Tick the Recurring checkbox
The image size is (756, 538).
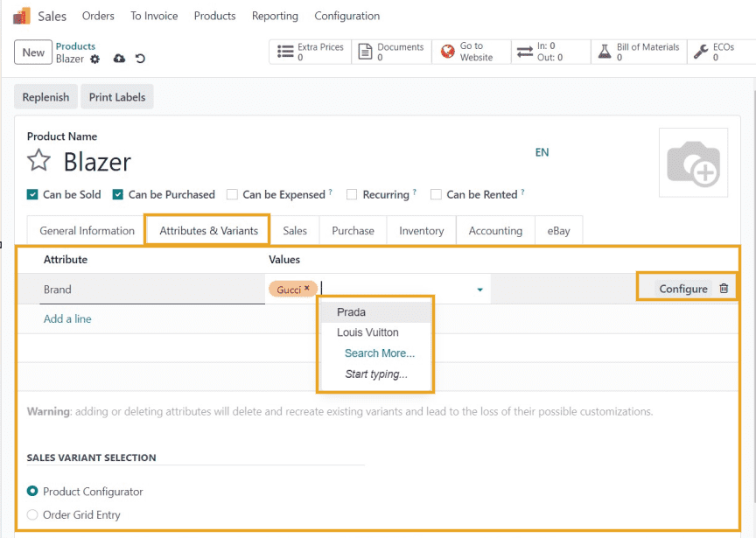(352, 194)
